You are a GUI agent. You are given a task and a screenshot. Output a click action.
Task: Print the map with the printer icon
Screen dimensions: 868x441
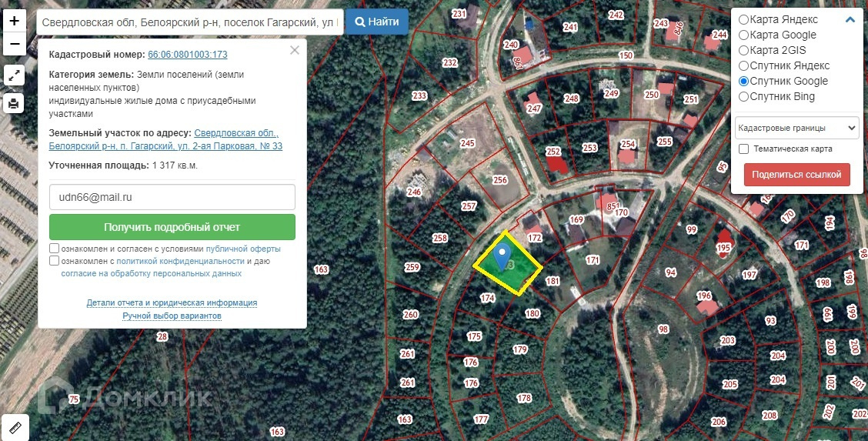[14, 103]
